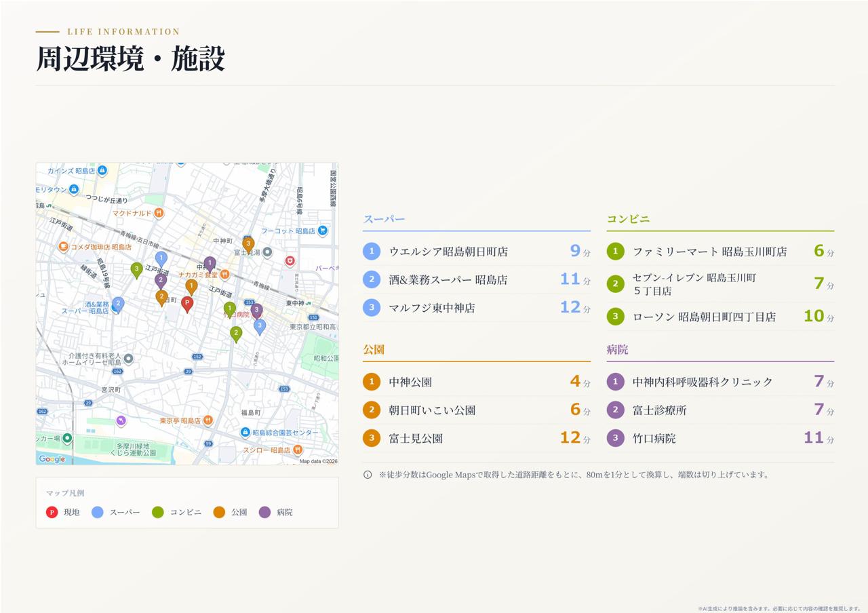Click the green コンビニ dot in the map legend
The height and width of the screenshot is (613, 868).
[158, 512]
